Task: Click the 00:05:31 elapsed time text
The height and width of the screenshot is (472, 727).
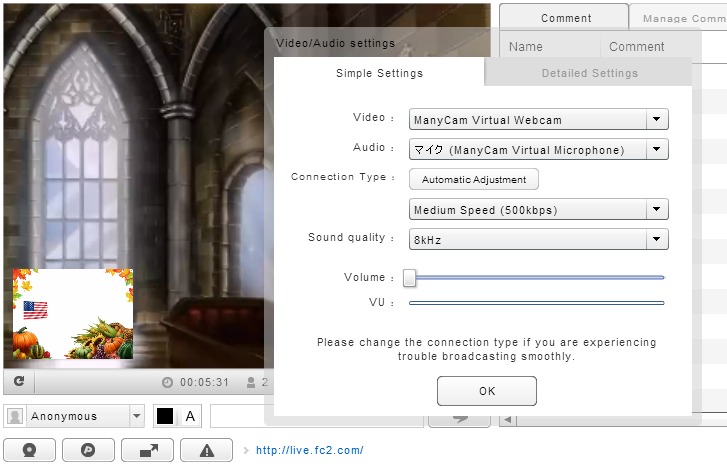Action: pos(204,383)
